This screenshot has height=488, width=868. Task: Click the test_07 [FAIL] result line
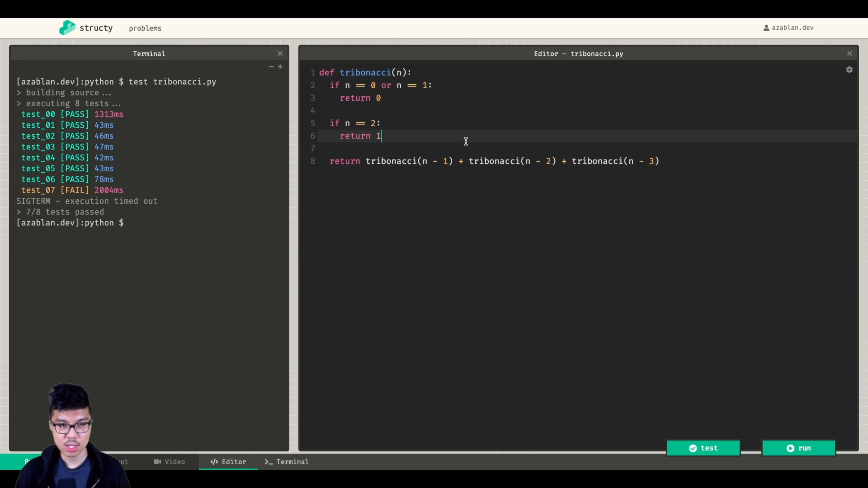[72, 190]
